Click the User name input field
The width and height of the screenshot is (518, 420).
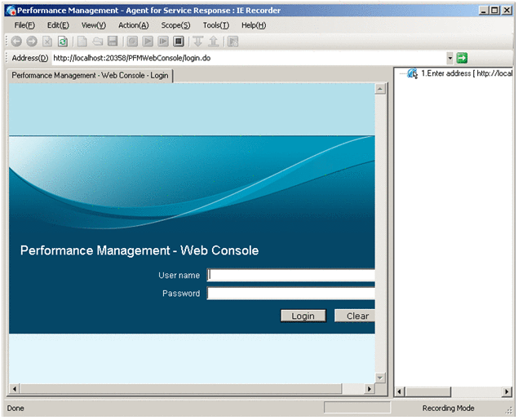click(x=290, y=275)
